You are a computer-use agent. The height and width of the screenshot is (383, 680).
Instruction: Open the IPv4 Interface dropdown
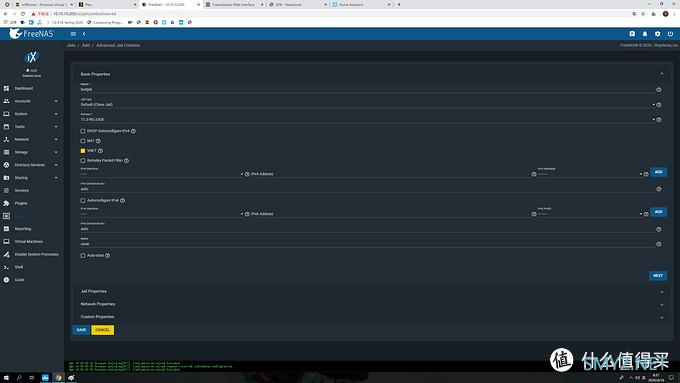(x=162, y=174)
